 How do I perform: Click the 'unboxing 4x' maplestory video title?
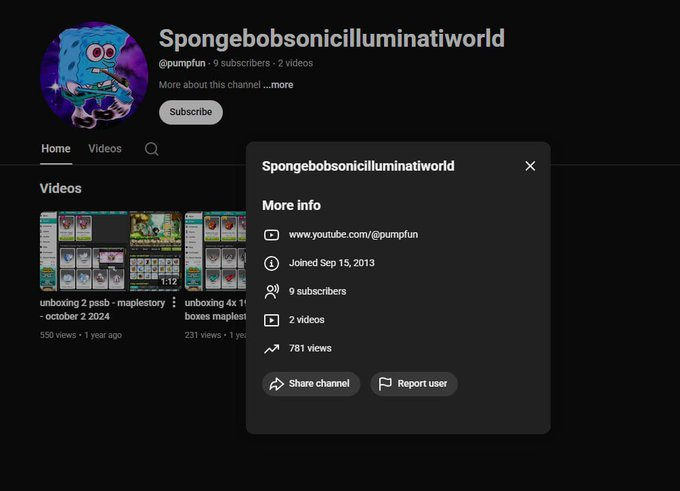[216, 310]
